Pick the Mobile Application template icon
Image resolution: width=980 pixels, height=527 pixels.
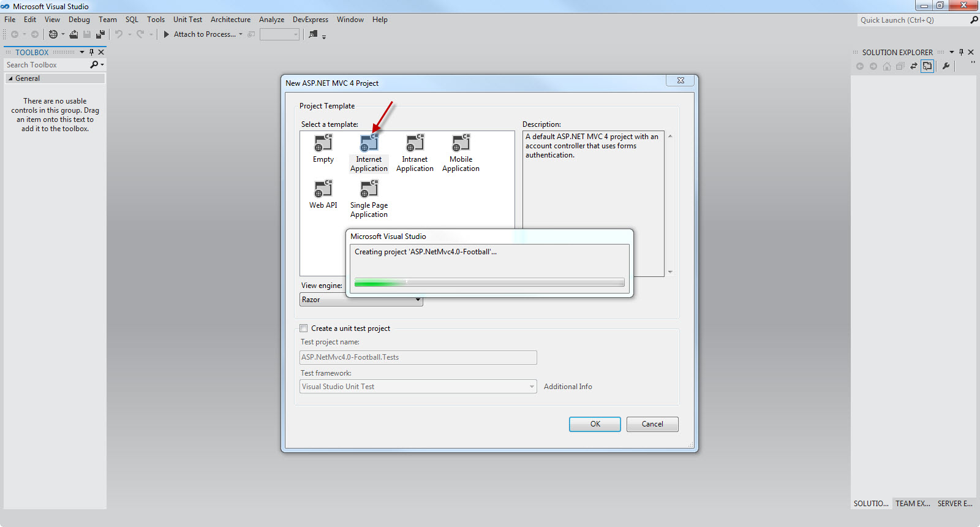click(x=461, y=143)
